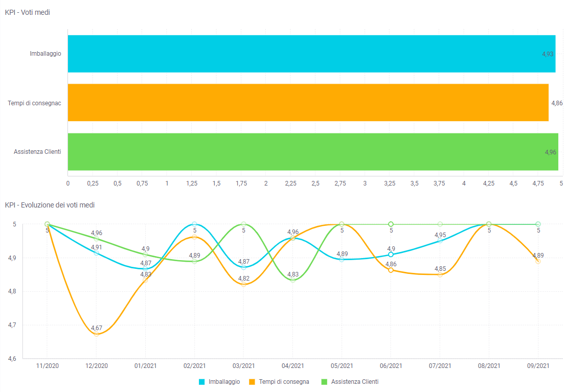
Task: Click the 4,67 data point at 12/2020
Action: pos(96,334)
